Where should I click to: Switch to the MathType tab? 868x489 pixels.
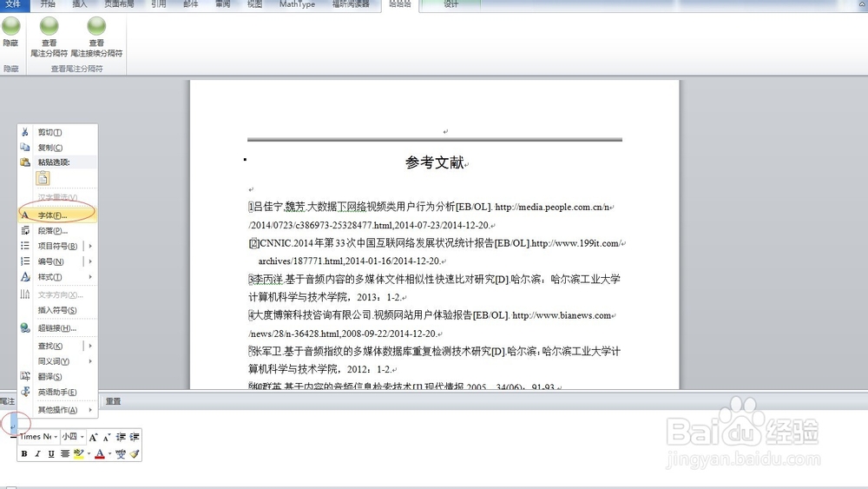coord(297,4)
